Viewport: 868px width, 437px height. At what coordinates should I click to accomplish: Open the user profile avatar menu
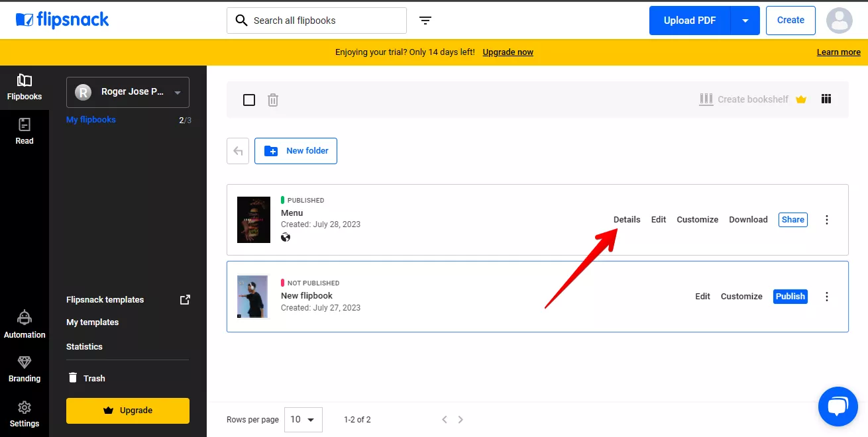pyautogui.click(x=839, y=21)
